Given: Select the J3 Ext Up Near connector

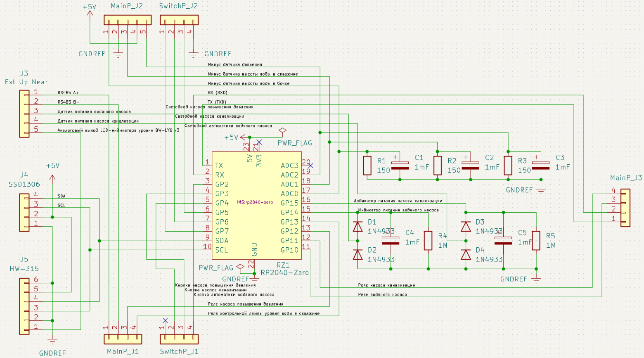Looking at the screenshot, I should pyautogui.click(x=24, y=114).
